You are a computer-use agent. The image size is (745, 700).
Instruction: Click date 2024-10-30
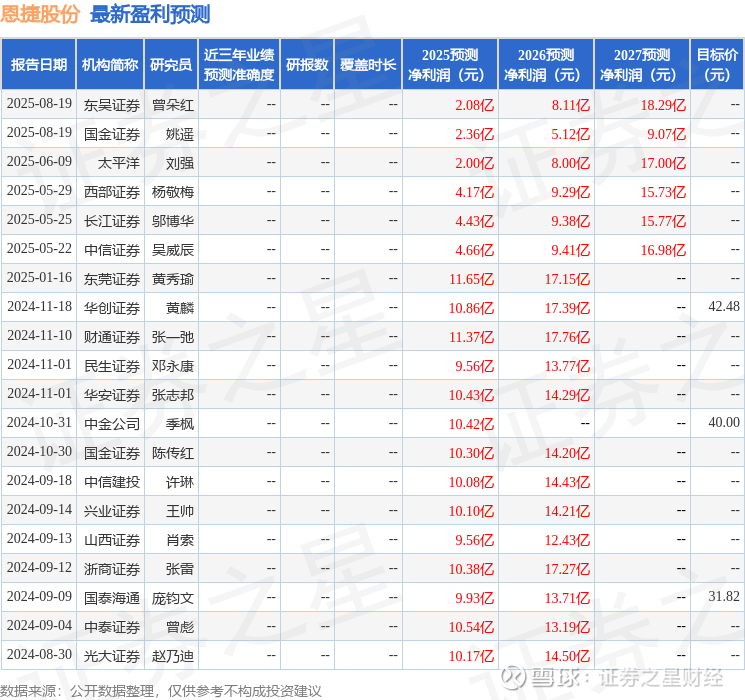click(39, 451)
